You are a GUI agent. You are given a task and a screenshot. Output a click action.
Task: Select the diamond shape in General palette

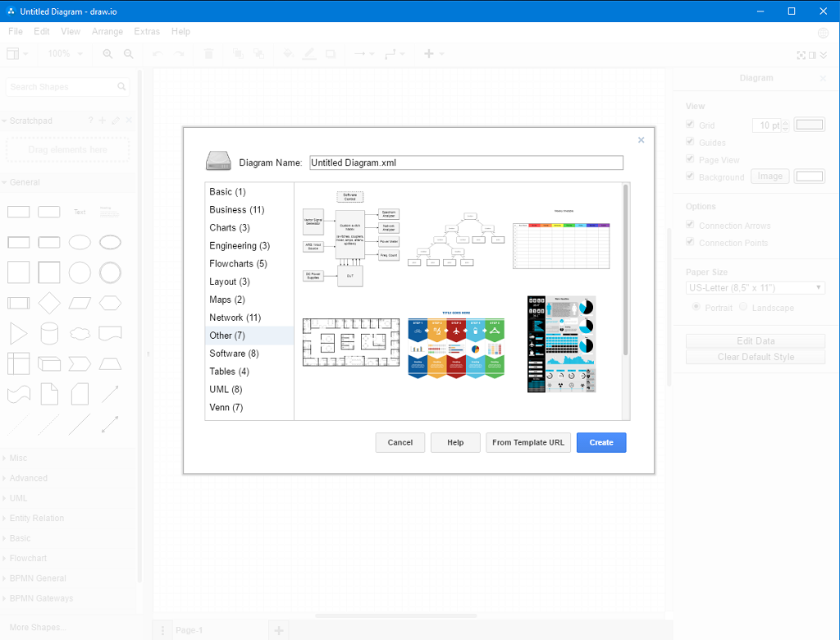point(49,304)
